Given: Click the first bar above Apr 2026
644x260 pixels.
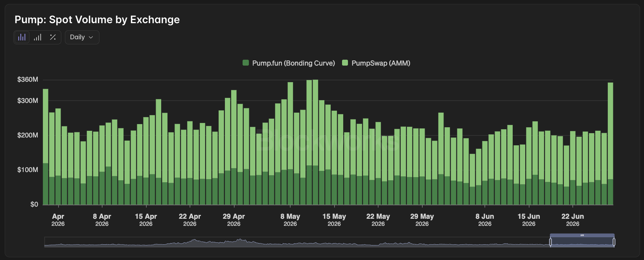Looking at the screenshot, I should click(46, 147).
